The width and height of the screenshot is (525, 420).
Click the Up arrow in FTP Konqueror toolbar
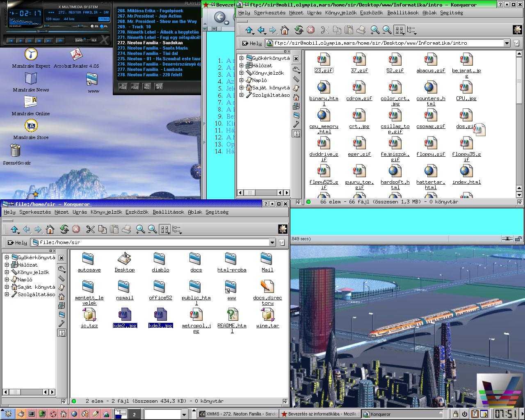(x=249, y=30)
